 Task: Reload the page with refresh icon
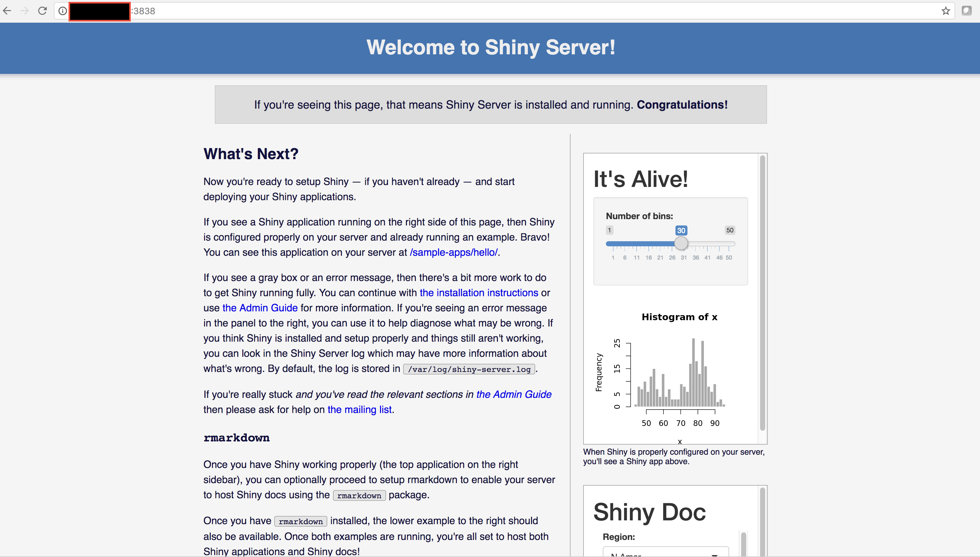point(42,11)
